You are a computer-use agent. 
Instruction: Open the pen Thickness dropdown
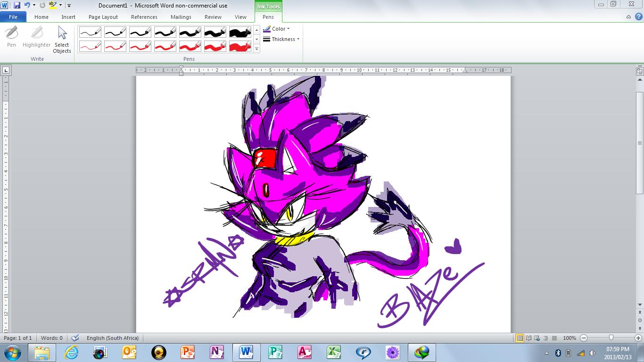tap(281, 39)
